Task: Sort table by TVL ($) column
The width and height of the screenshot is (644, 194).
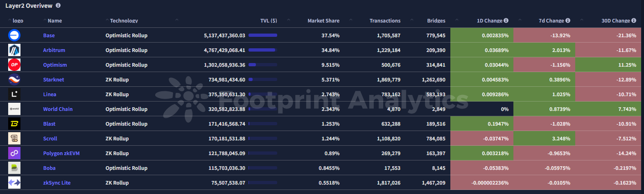Action: point(269,20)
